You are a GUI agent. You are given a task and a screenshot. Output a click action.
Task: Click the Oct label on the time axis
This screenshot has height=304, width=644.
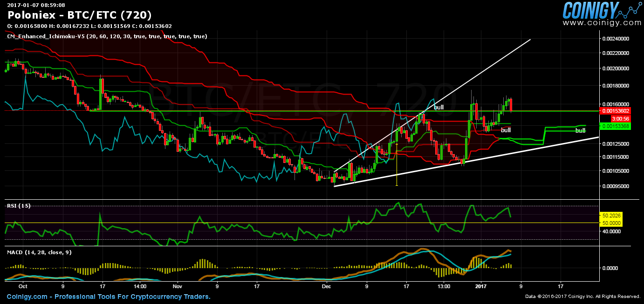pos(23,287)
